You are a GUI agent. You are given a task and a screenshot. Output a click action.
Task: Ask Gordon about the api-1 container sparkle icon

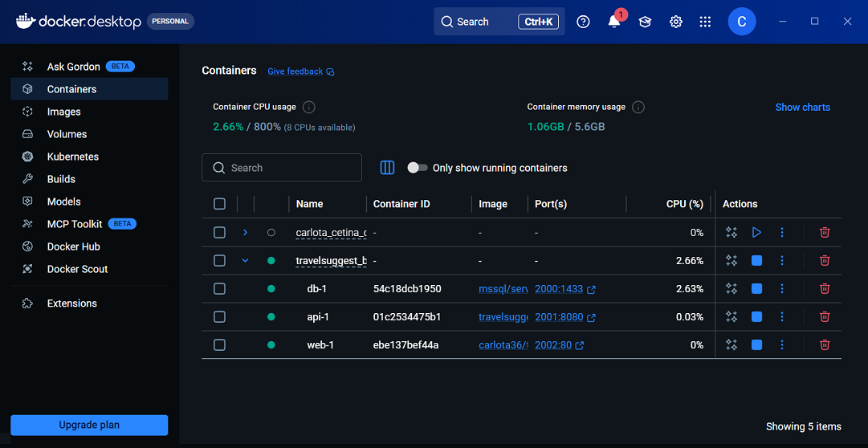coord(731,317)
